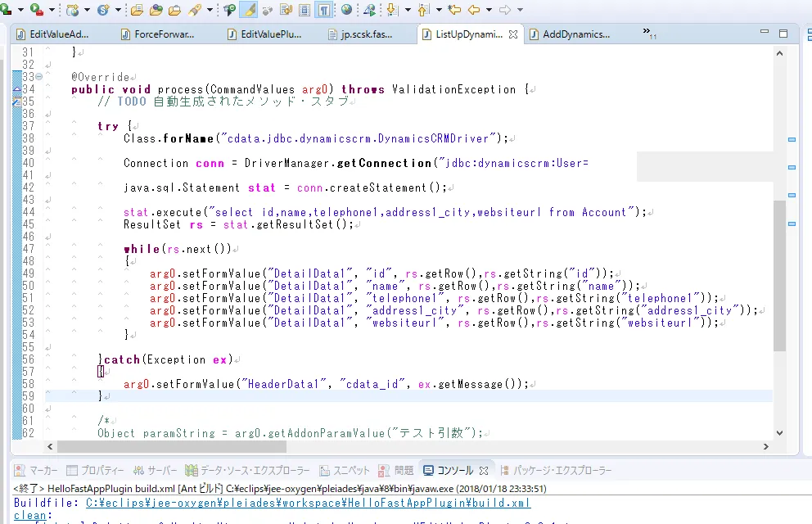This screenshot has width=812, height=524.
Task: Toggle Block Selection Mode icon
Action: [x=304, y=10]
